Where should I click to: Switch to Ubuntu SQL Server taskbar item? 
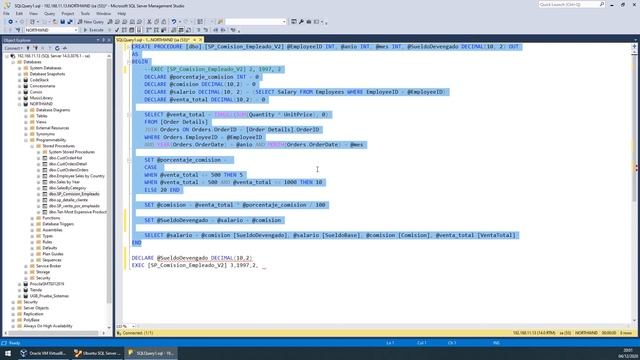pyautogui.click(x=97, y=353)
